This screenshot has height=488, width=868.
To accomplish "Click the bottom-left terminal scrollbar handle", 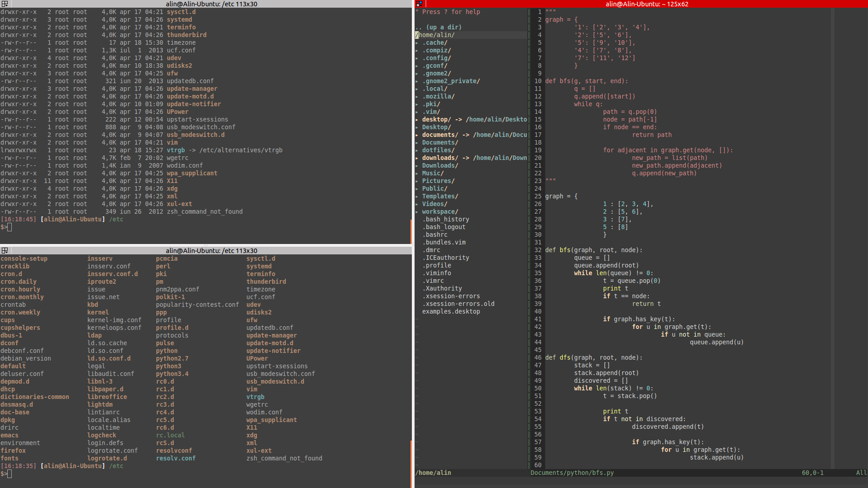I will coord(411,463).
